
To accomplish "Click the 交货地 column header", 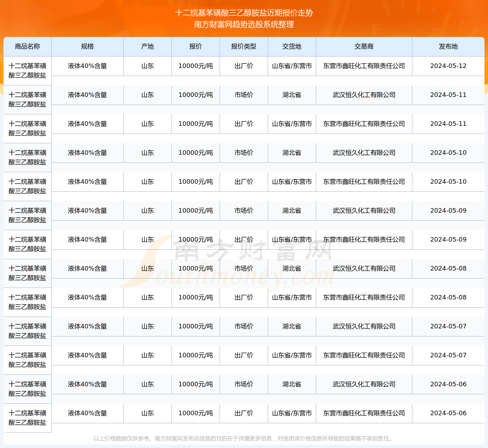I will (292, 46).
